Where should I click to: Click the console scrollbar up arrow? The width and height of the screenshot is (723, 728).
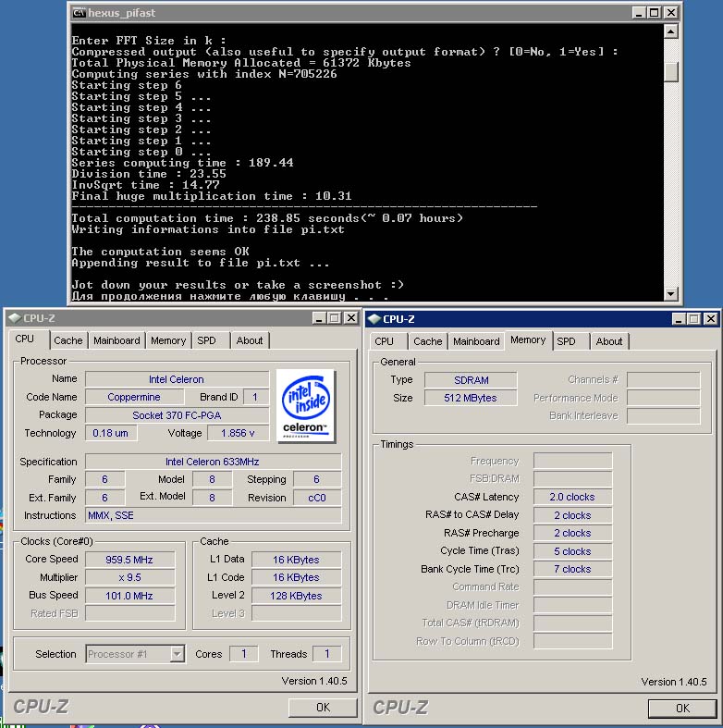coord(671,31)
